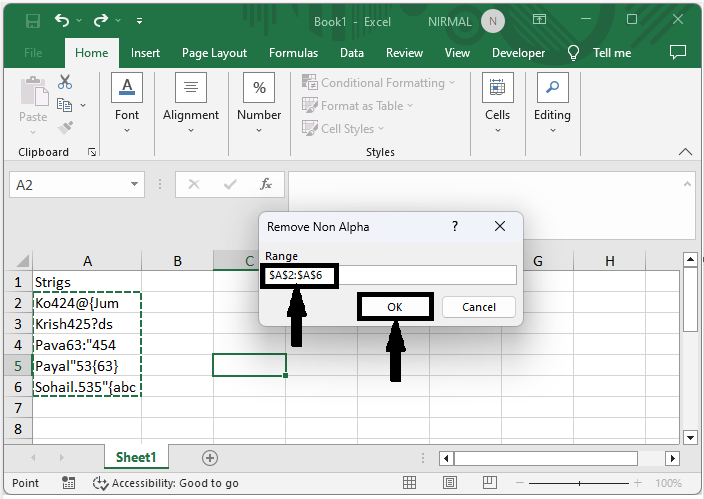
Task: Switch to the Page Layout tab
Action: click(x=215, y=53)
